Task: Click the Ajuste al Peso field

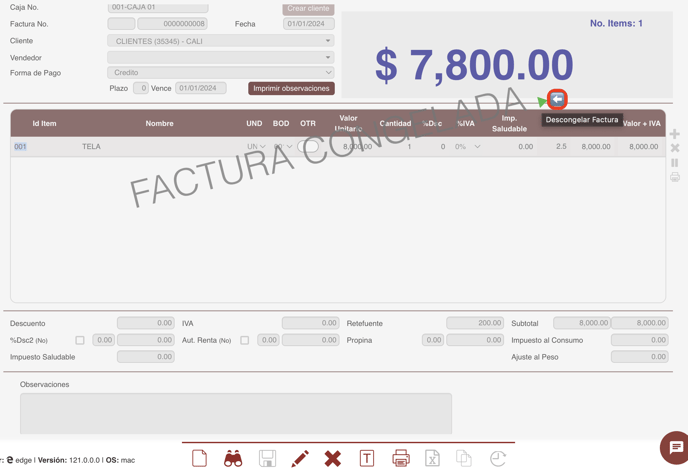Action: pos(640,357)
